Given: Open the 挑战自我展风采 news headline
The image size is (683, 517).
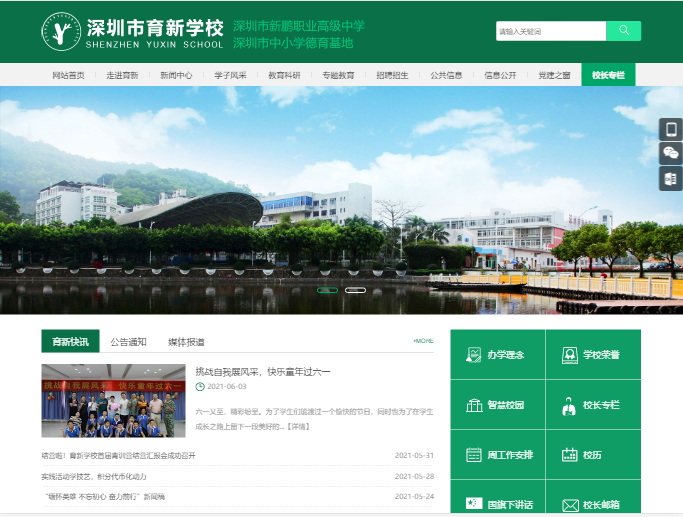Looking at the screenshot, I should pos(262,372).
